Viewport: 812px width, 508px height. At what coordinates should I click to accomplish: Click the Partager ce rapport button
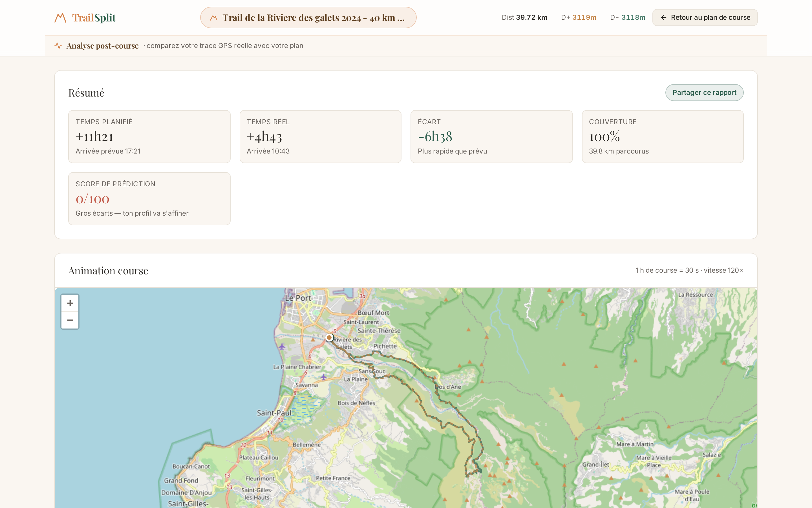tap(704, 92)
